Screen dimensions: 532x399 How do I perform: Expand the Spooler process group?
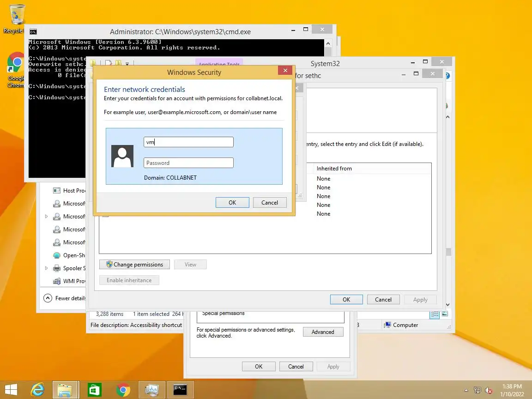47,268
